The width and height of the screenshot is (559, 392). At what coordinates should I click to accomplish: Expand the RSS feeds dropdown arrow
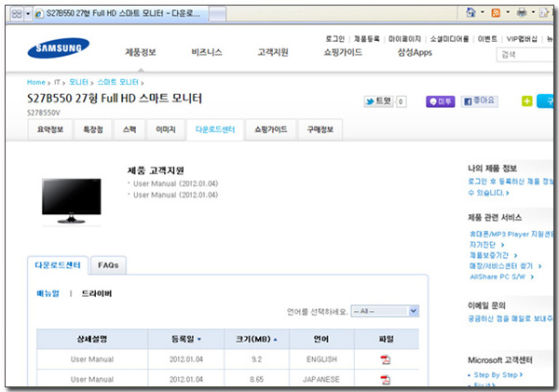tap(508, 12)
